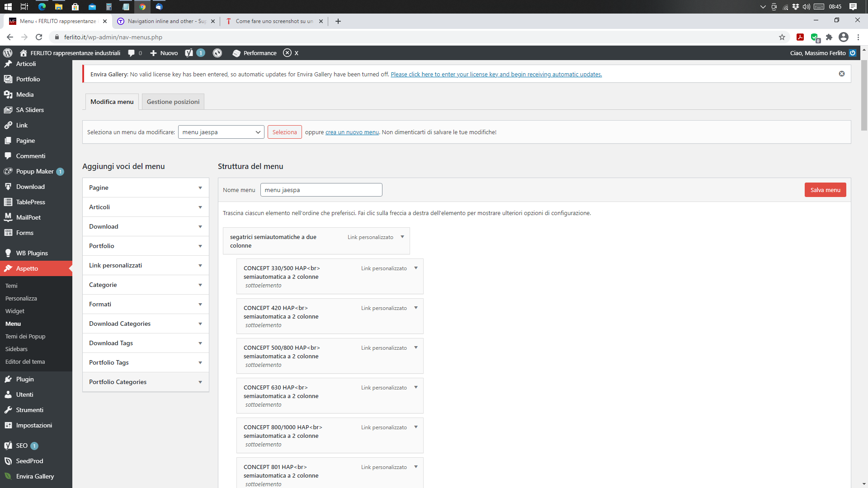Screen dimensions: 868x488
Task: Go back with the browser back arrow
Action: [10, 37]
